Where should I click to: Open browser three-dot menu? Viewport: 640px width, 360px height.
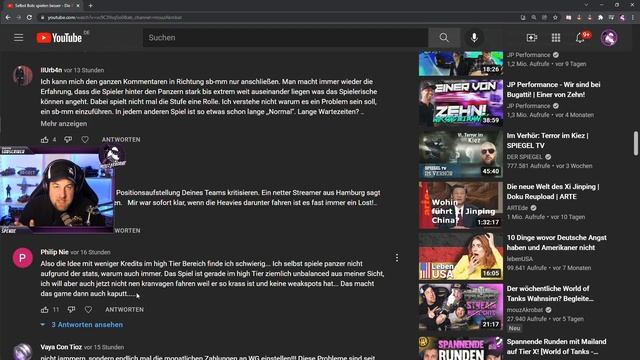tap(633, 18)
